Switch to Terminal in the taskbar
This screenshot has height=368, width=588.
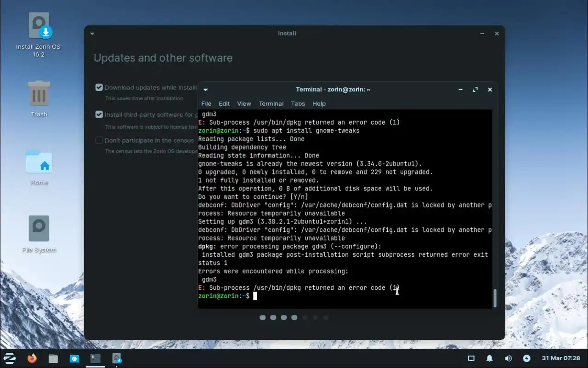pos(96,358)
